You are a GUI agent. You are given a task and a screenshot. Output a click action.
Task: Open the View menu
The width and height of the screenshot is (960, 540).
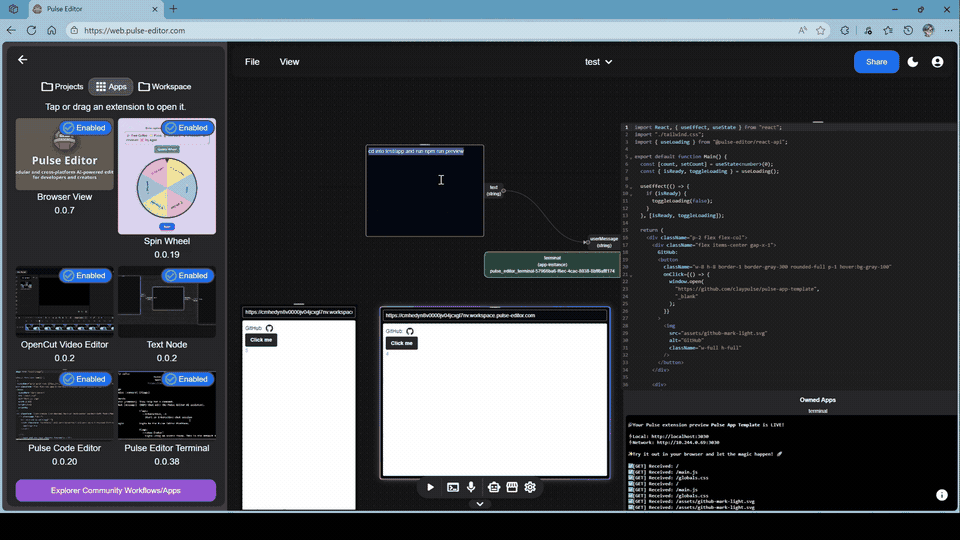tap(290, 62)
